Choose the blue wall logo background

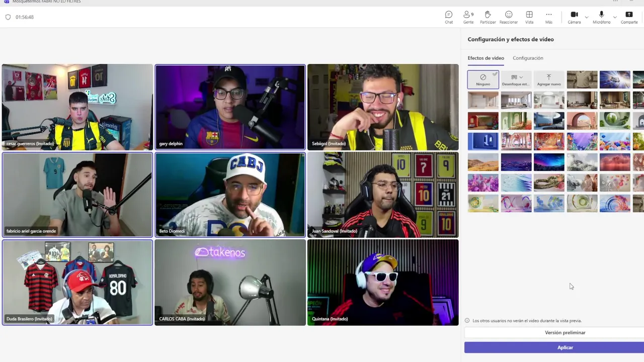[x=483, y=141]
